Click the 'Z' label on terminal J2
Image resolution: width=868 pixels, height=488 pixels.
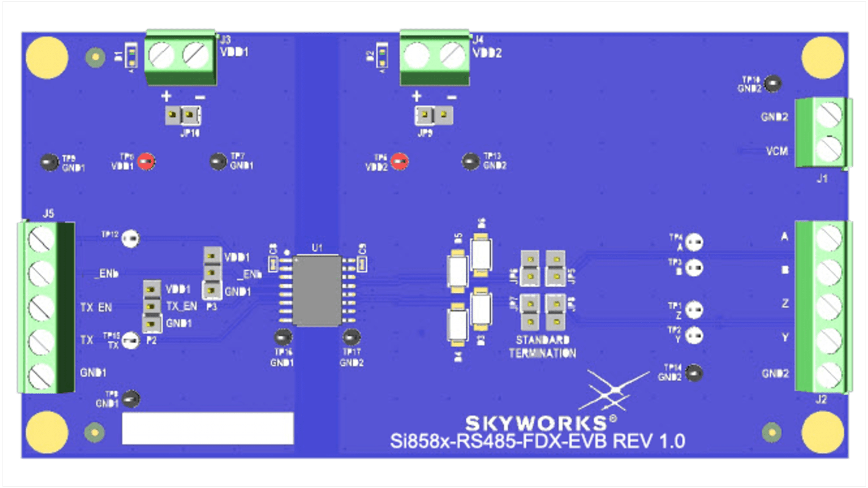coord(784,303)
